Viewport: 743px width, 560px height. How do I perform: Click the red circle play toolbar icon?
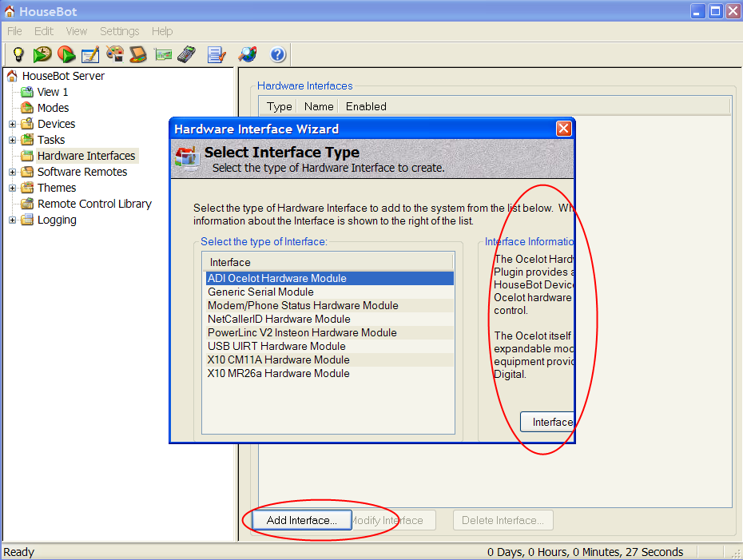pos(66,54)
